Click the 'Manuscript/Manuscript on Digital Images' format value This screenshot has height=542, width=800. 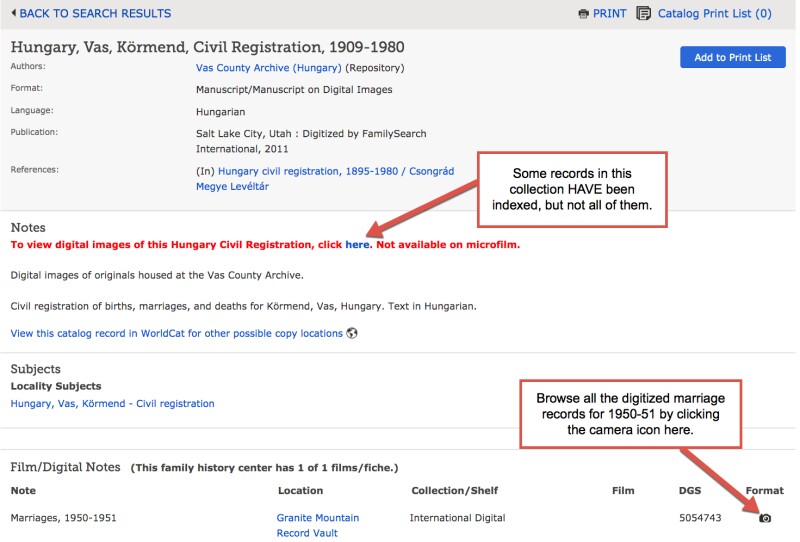coord(294,90)
